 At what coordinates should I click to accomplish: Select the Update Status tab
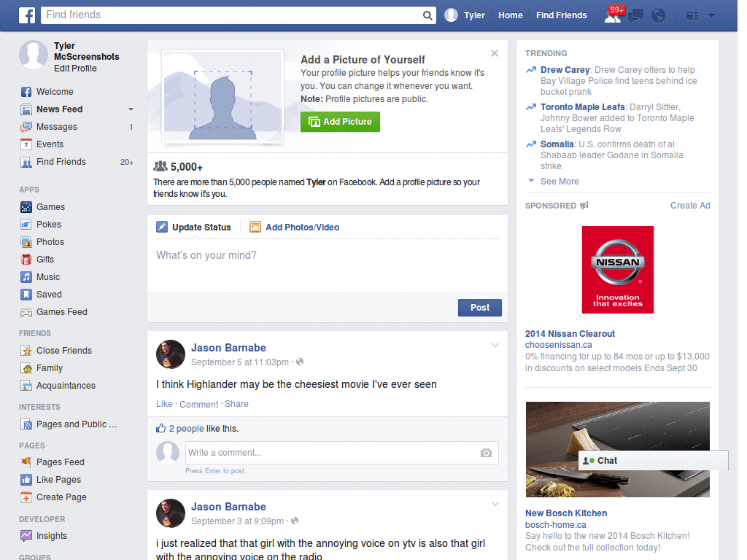coord(193,227)
